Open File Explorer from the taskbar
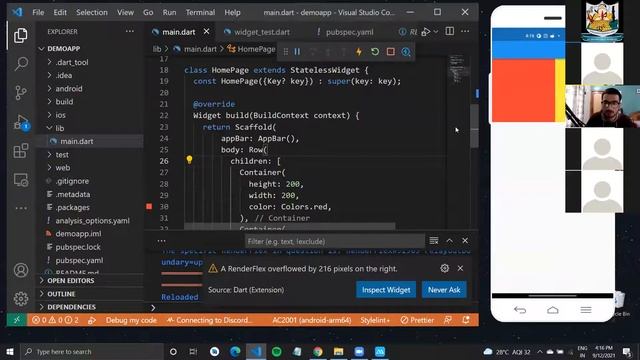The image size is (640, 360). (x=338, y=351)
